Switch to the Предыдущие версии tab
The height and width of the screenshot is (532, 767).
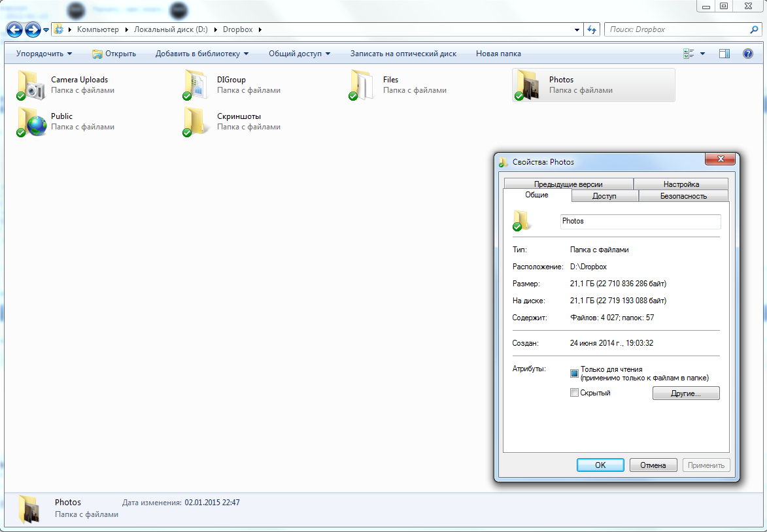(568, 184)
